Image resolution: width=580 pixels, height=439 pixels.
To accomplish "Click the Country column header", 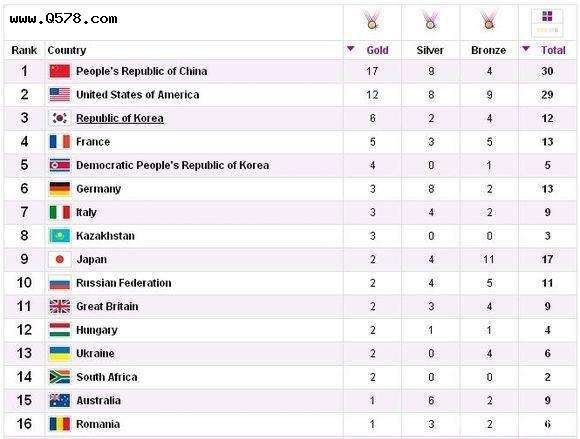I will [x=67, y=50].
